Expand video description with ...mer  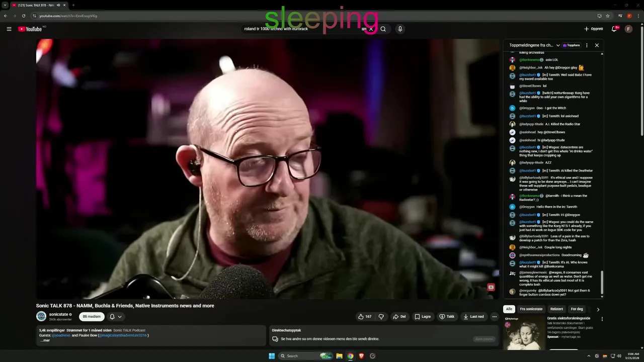45,340
